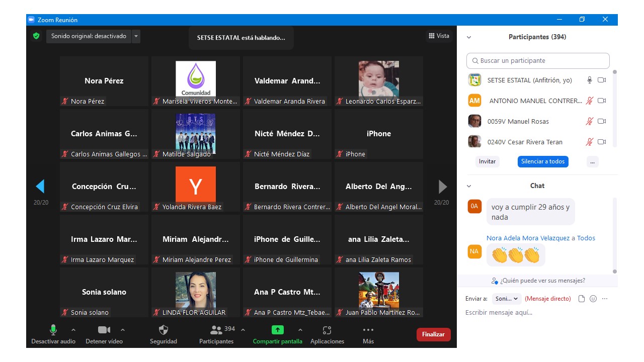Click the file attachment icon in chat
Screen dimensions: 644x362
[x=582, y=299]
